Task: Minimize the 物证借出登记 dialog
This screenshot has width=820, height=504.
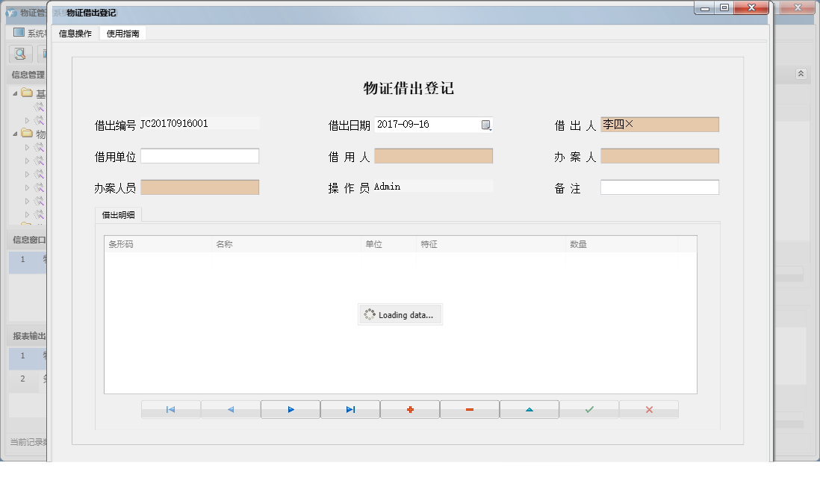Action: pyautogui.click(x=704, y=8)
